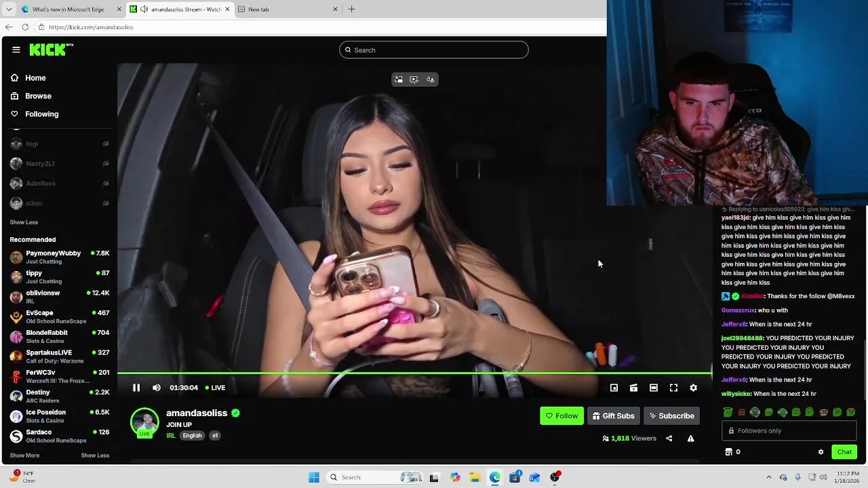Open Destiny recommended channel
The height and width of the screenshot is (488, 868).
(x=60, y=396)
